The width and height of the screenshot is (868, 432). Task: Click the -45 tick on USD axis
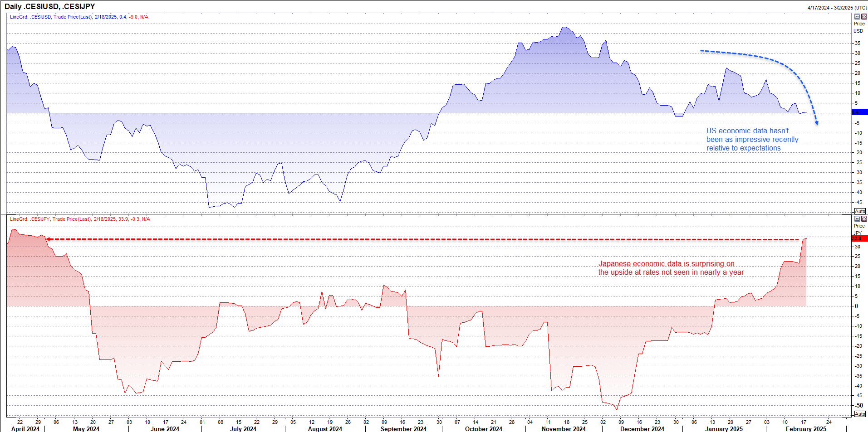[x=858, y=202]
